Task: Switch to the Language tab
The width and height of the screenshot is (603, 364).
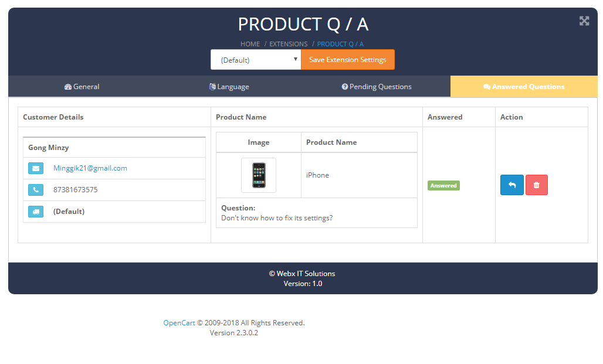Action: pyautogui.click(x=229, y=87)
